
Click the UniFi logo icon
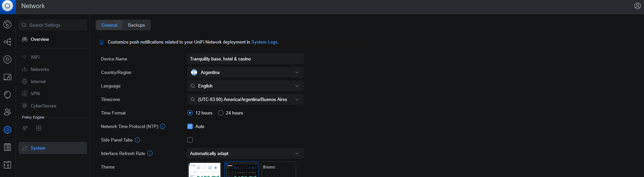point(7,6)
